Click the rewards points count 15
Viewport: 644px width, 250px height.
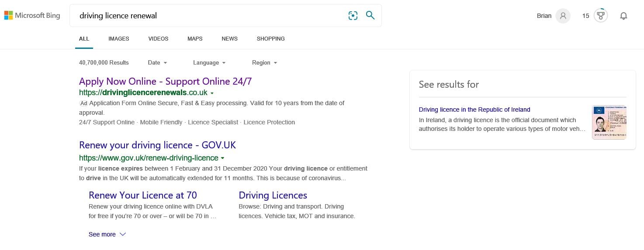point(585,16)
